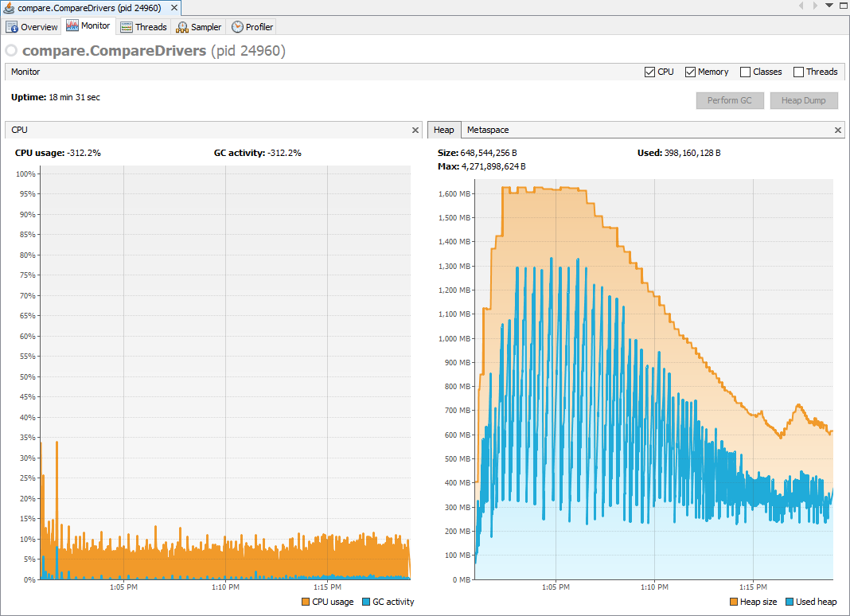Enable the Classes monitor checkbox
This screenshot has height=616, width=850.
744,72
